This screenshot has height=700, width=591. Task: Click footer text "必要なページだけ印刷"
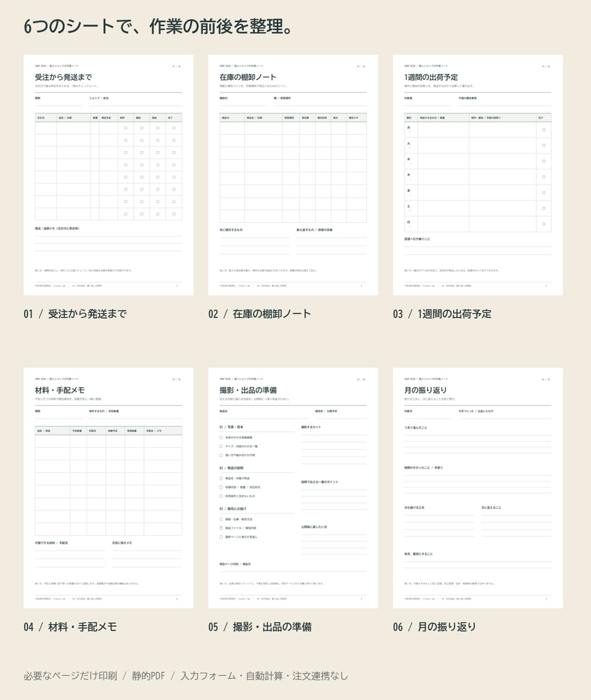pos(70,676)
